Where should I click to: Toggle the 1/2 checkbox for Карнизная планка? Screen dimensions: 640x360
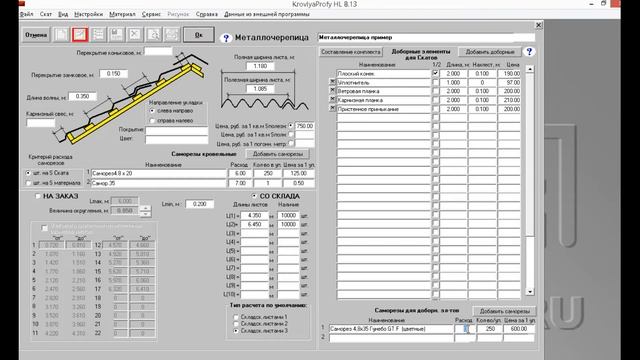pyautogui.click(x=436, y=100)
